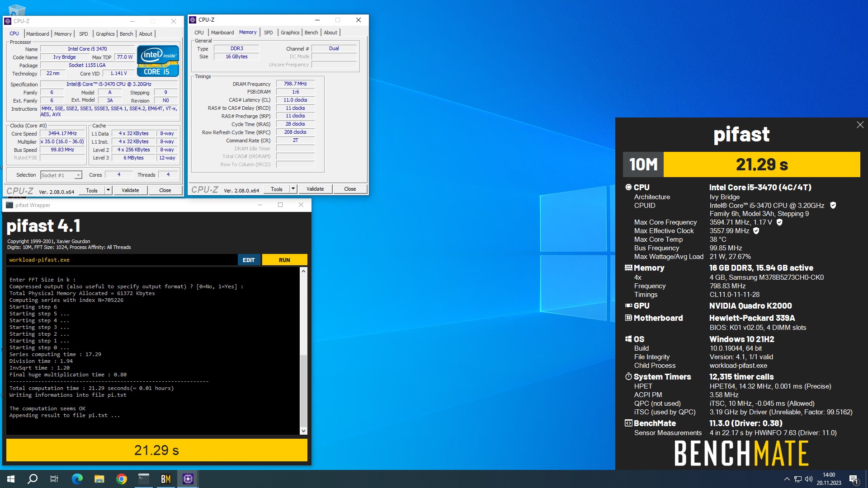This screenshot has width=868, height=488.
Task: Click CPUID verified shield icon
Action: point(833,206)
